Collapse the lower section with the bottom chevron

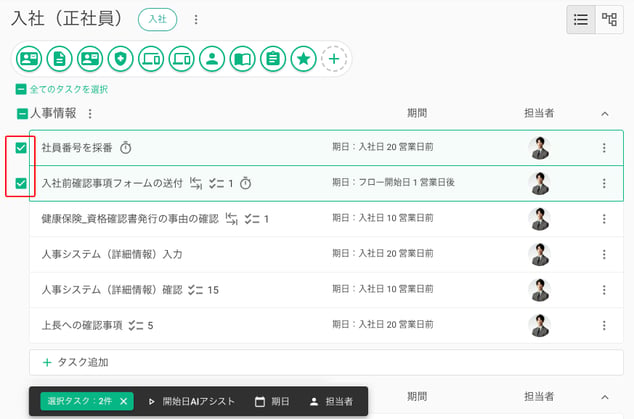click(605, 397)
